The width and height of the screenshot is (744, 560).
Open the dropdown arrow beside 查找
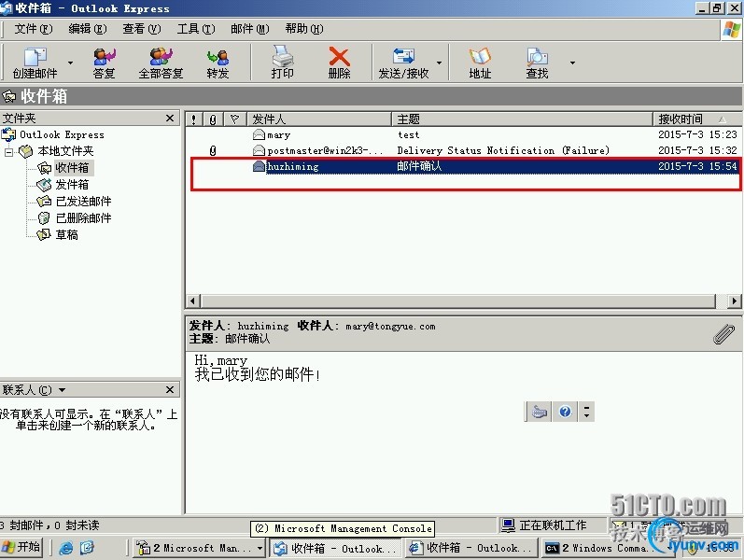click(x=572, y=63)
